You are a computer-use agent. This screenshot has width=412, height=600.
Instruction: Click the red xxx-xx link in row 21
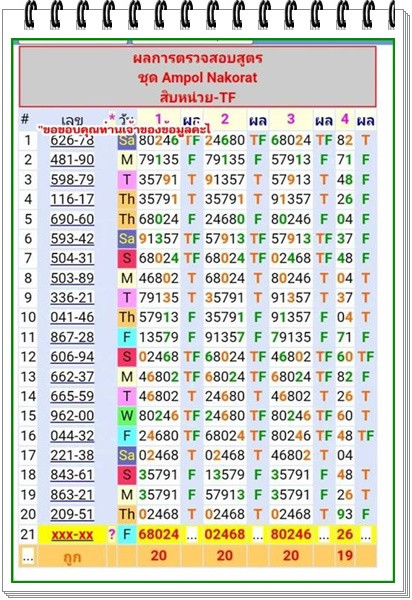[72, 534]
